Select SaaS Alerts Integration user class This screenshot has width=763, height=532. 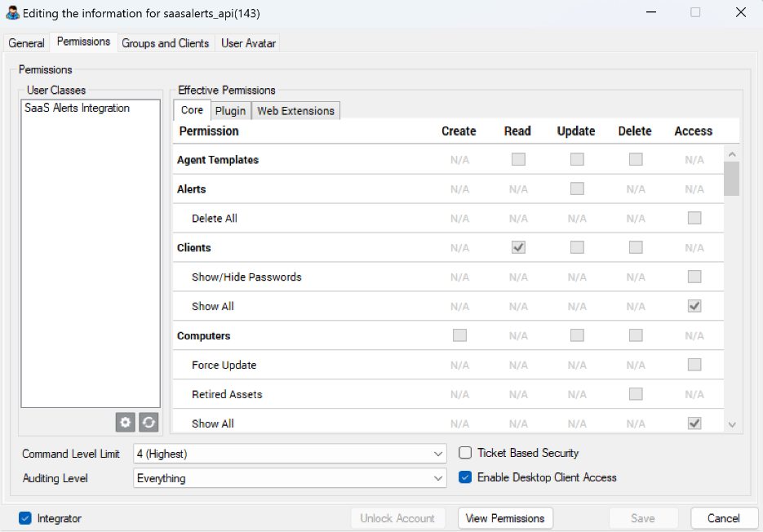(77, 108)
